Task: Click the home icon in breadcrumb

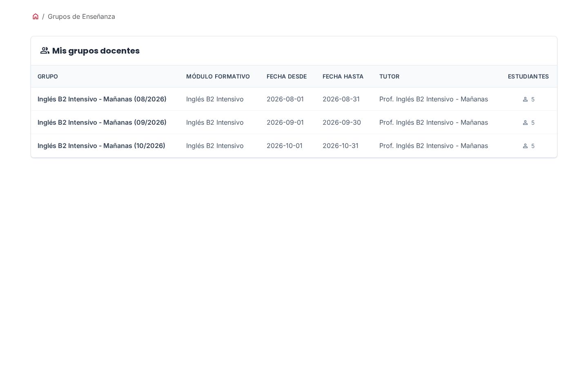Action: point(36,16)
